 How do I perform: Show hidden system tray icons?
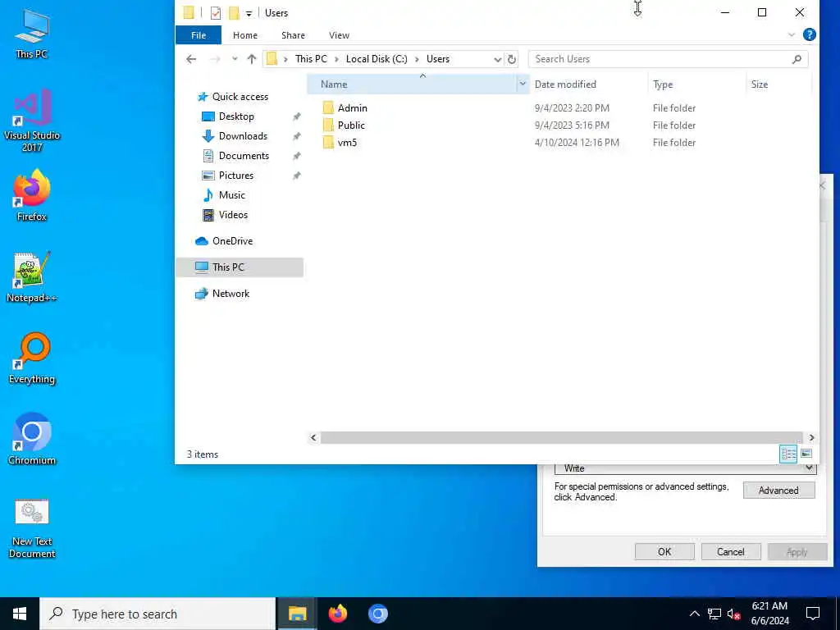click(694, 614)
